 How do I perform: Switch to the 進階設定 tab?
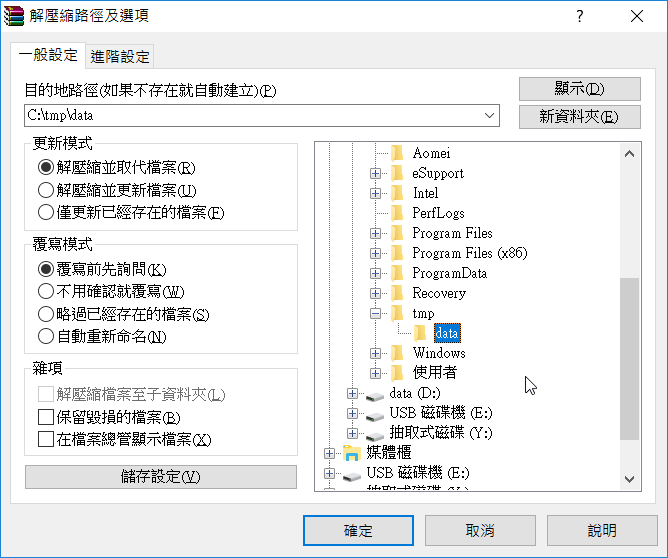tap(120, 56)
